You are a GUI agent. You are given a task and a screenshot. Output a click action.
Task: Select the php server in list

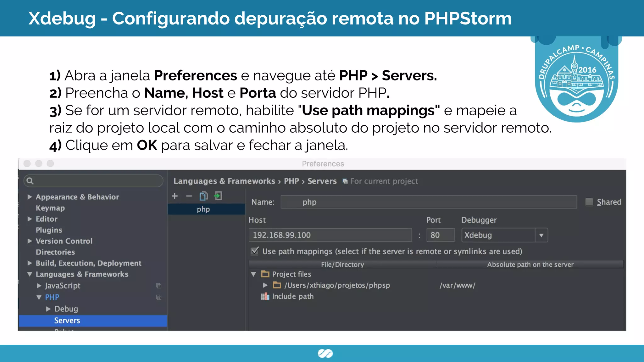pos(206,209)
